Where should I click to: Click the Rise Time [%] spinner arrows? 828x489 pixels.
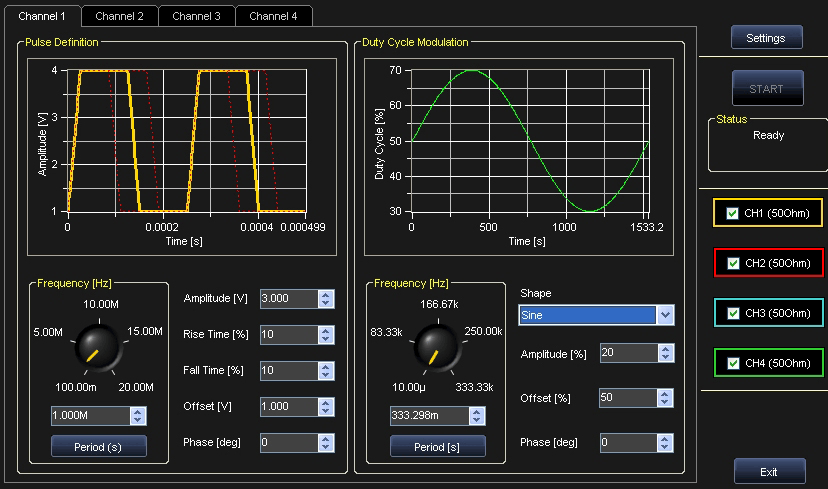click(326, 335)
